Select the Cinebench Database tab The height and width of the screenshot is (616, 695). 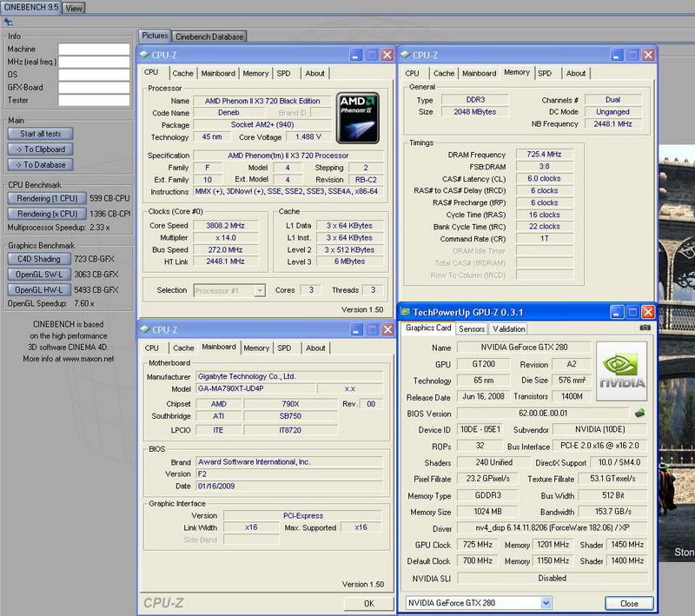(x=209, y=36)
